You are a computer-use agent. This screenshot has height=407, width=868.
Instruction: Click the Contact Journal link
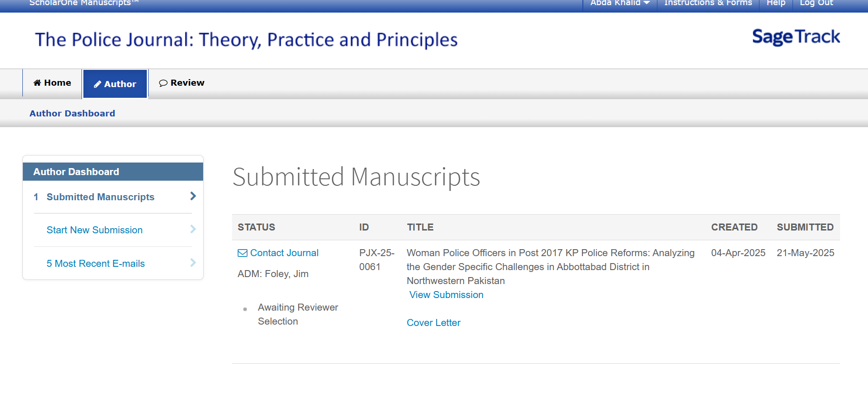tap(284, 253)
